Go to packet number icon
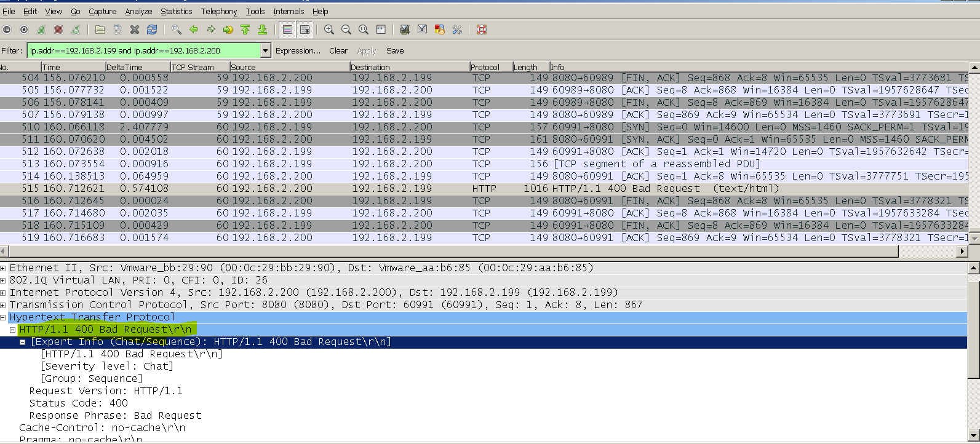Screen dimensions: 980x444 pyautogui.click(x=228, y=30)
